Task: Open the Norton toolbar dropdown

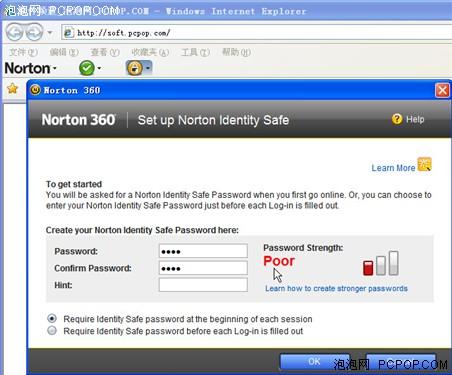Action: coord(30,68)
